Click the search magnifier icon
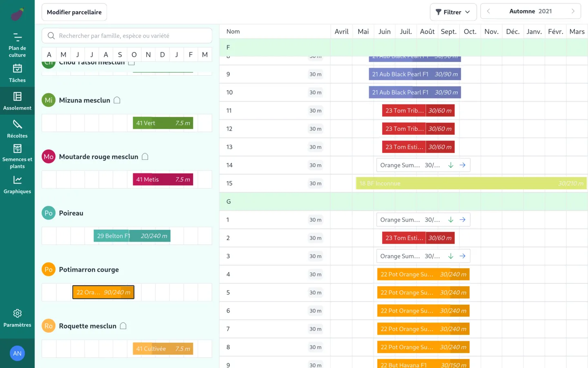 51,36
